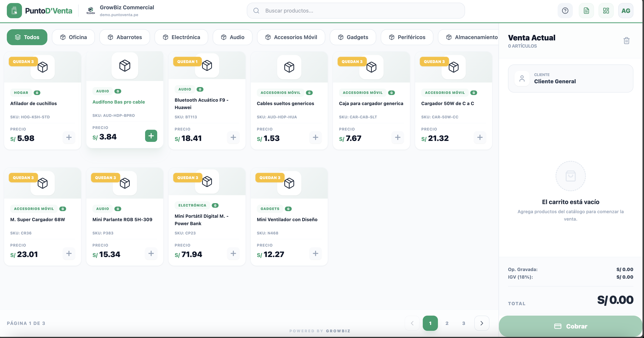Open the Cliente General selector
The height and width of the screenshot is (338, 644).
pos(571,79)
